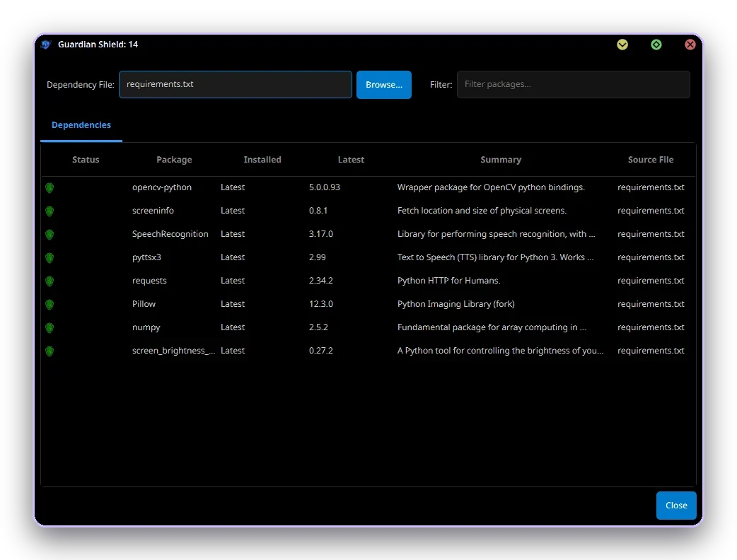Click the Guardian Shield app icon in title bar

[45, 45]
